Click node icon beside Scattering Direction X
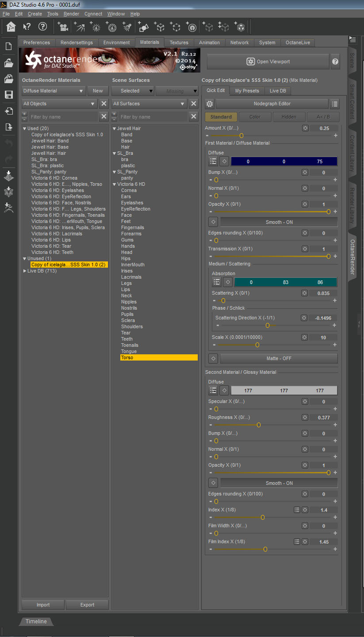Viewport: 364px width, 637px height. point(304,318)
